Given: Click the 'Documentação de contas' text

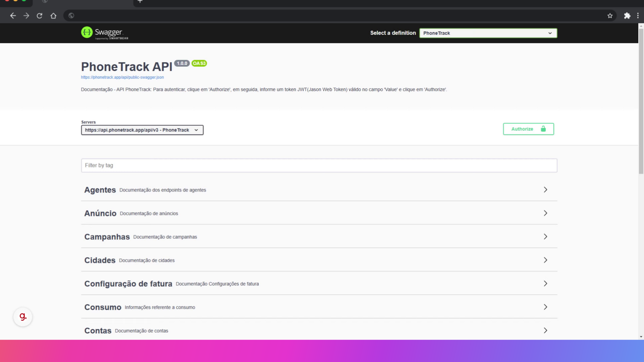Looking at the screenshot, I should pos(142,331).
